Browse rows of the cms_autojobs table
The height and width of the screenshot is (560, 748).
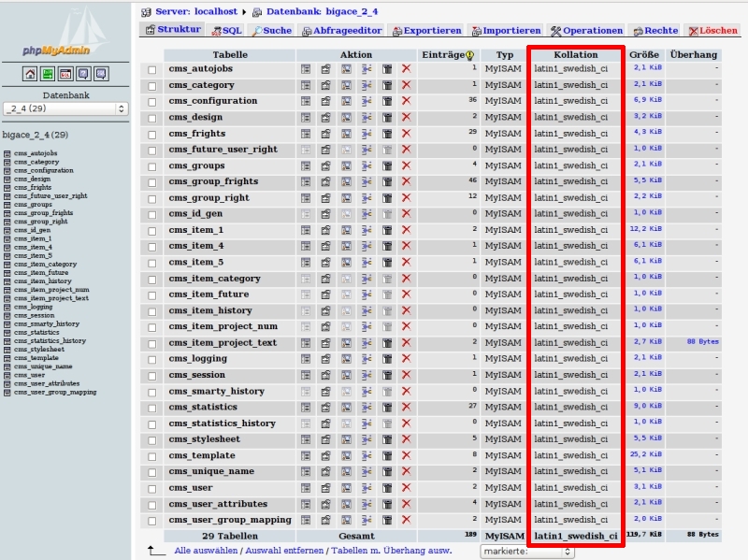coord(306,69)
